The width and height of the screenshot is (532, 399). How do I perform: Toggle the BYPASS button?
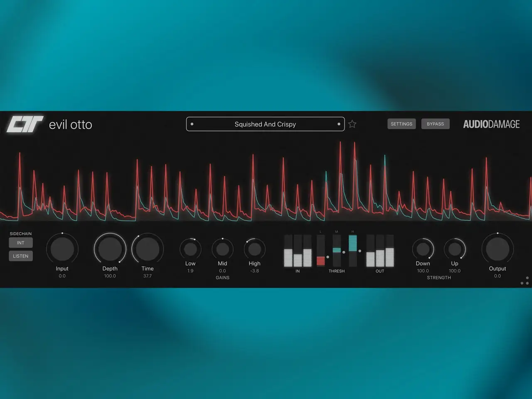click(x=435, y=124)
